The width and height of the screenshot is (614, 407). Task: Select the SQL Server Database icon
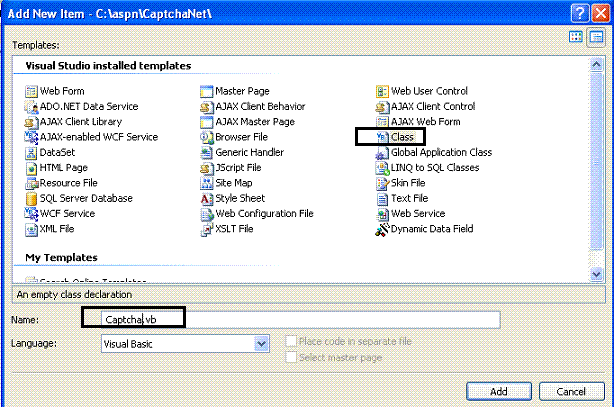(31, 198)
